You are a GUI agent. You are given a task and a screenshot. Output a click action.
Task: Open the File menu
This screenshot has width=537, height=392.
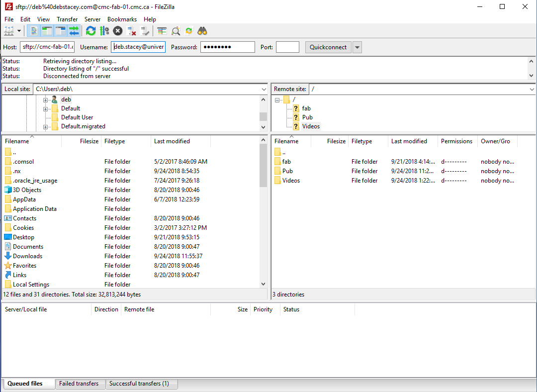coord(9,19)
